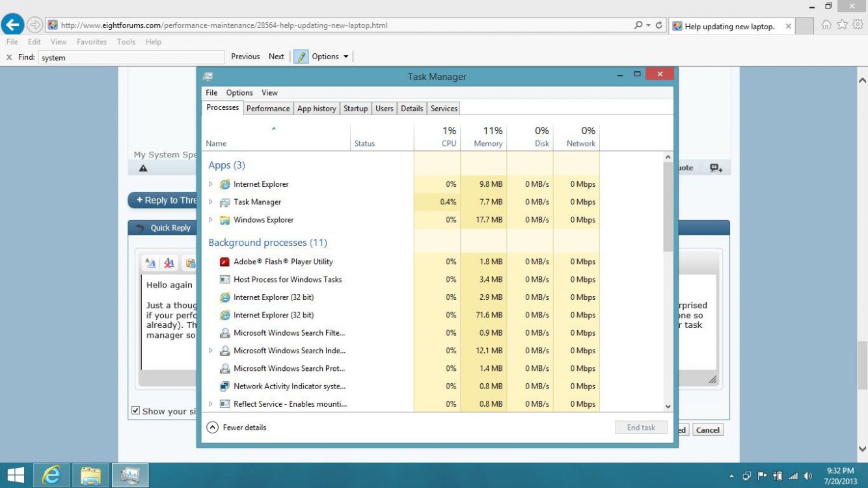868x488 pixels.
Task: Close the Find bar with the X
Action: click(x=9, y=57)
